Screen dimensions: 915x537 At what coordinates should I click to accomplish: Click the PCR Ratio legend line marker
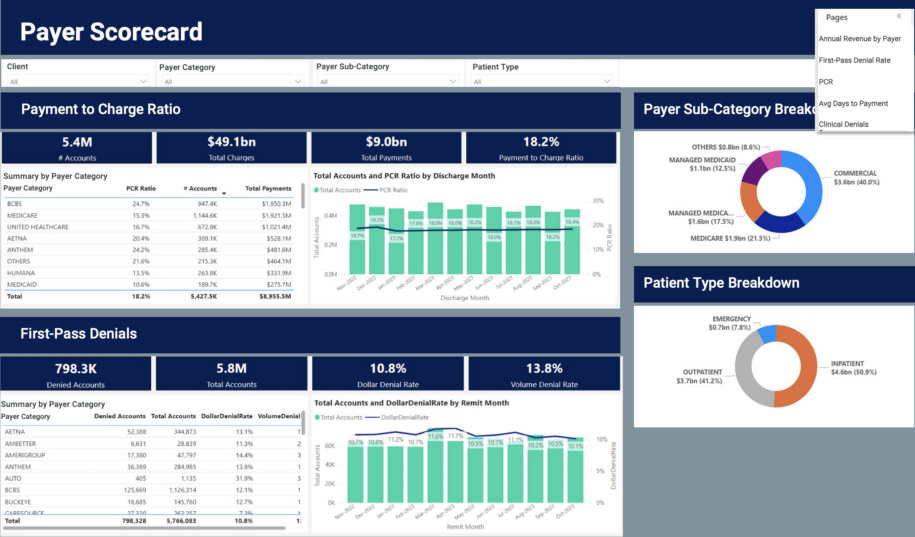(x=371, y=190)
